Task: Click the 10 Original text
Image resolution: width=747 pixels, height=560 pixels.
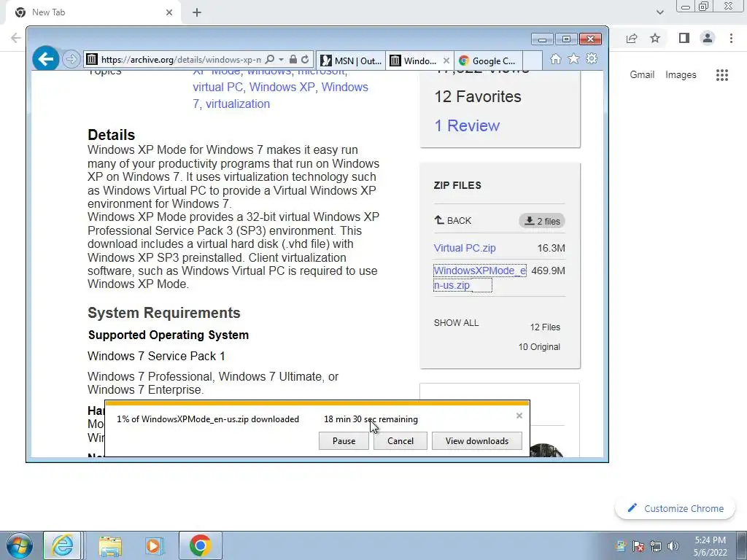Action: 539,346
